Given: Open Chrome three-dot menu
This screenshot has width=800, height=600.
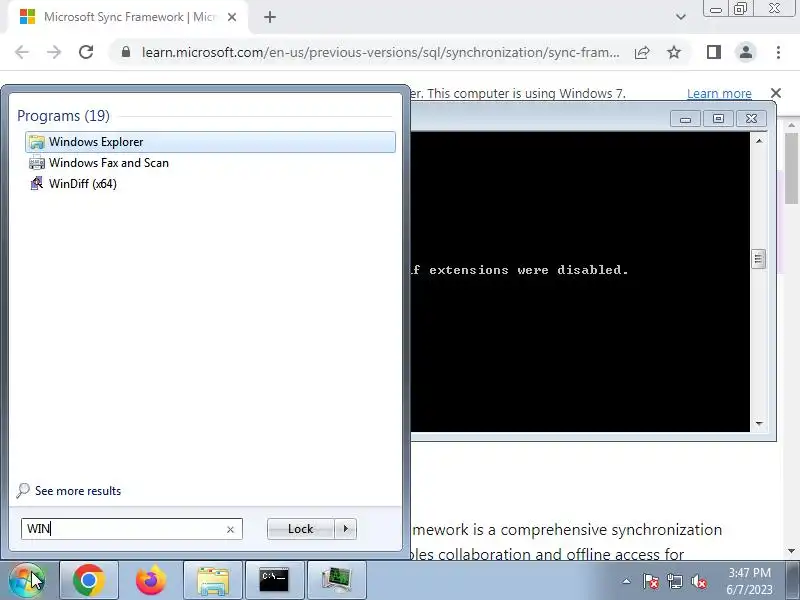Looking at the screenshot, I should tap(778, 52).
